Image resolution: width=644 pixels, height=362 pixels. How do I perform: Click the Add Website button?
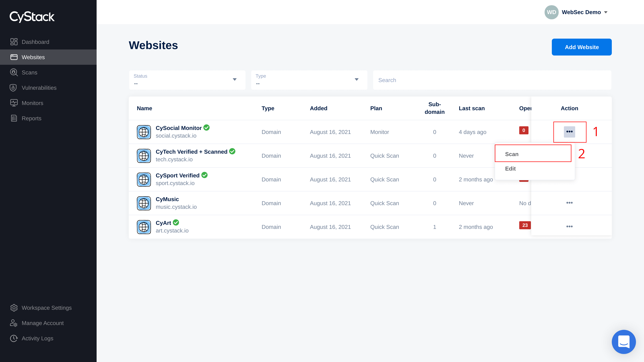(x=582, y=47)
